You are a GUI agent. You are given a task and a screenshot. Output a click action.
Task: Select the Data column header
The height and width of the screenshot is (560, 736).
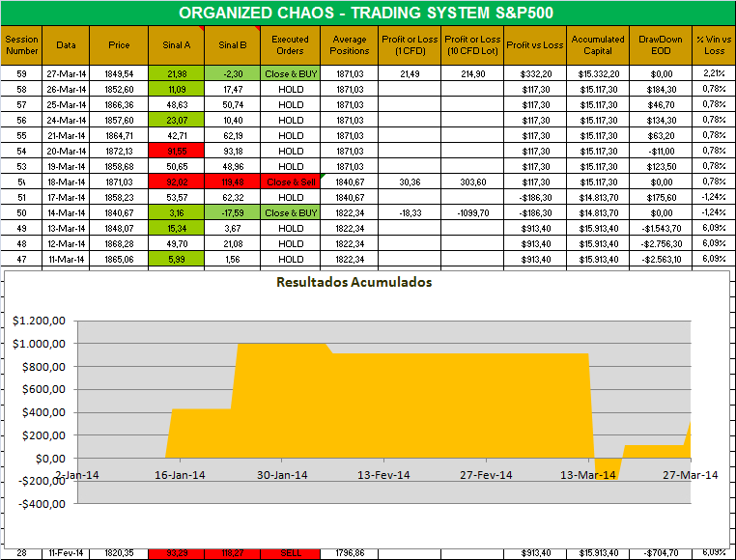pyautogui.click(x=66, y=45)
